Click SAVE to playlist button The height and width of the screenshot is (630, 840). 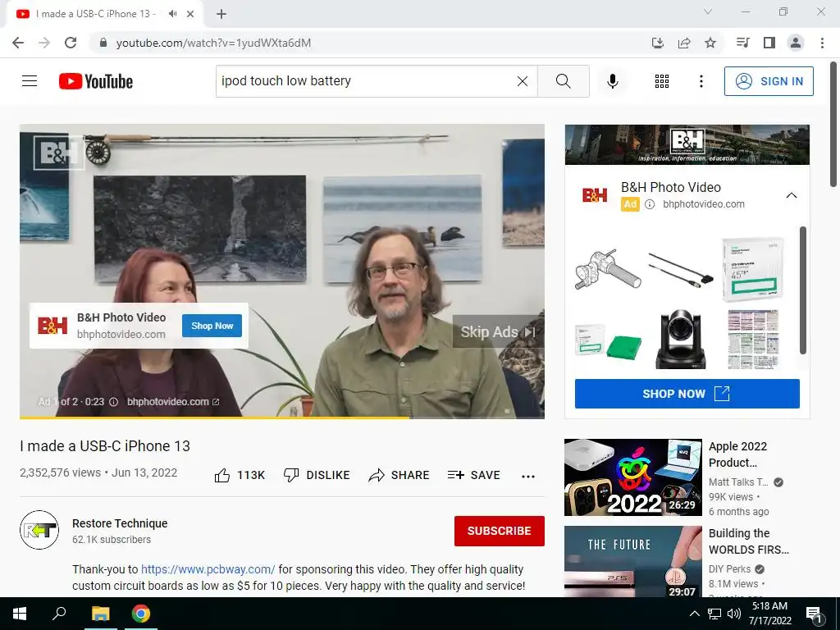474,475
